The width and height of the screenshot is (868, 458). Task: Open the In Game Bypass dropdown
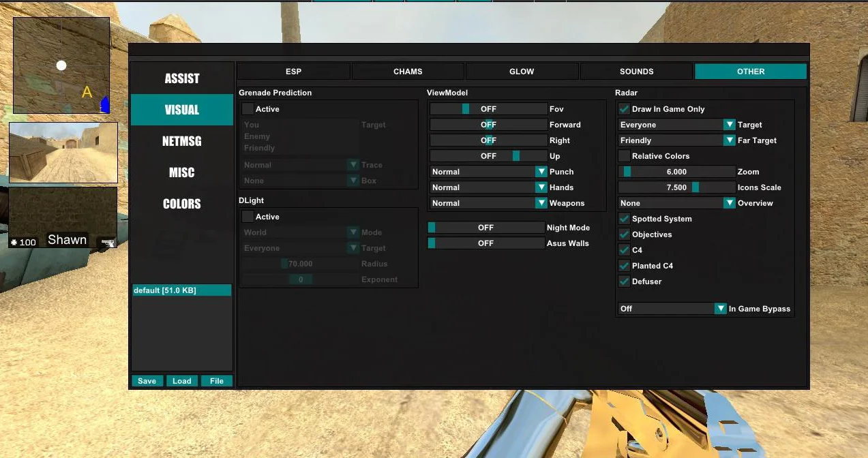pyautogui.click(x=672, y=309)
